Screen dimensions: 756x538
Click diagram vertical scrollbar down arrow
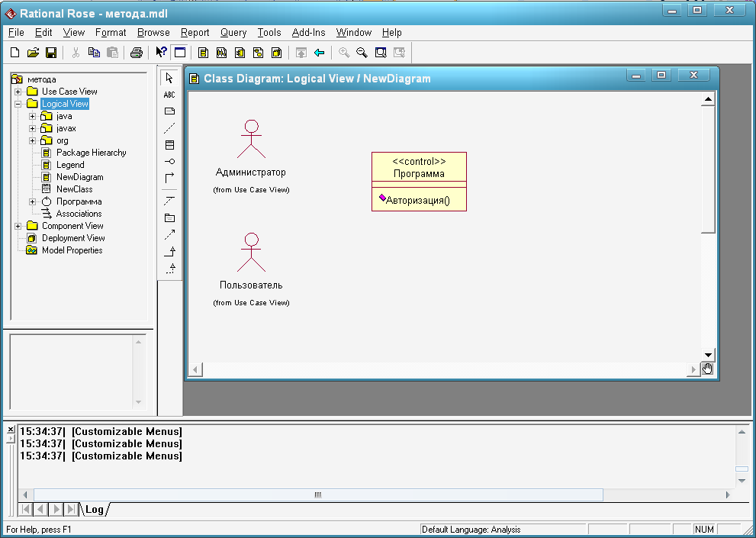[x=708, y=355]
